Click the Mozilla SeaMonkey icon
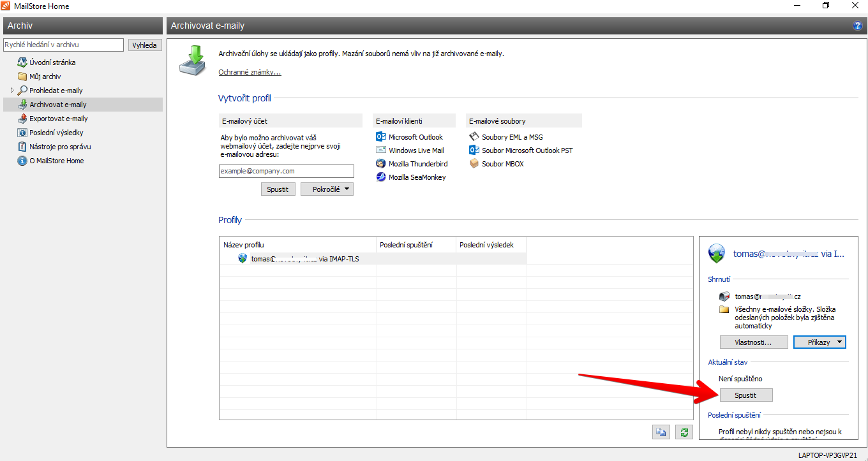Image resolution: width=868 pixels, height=461 pixels. tap(381, 177)
